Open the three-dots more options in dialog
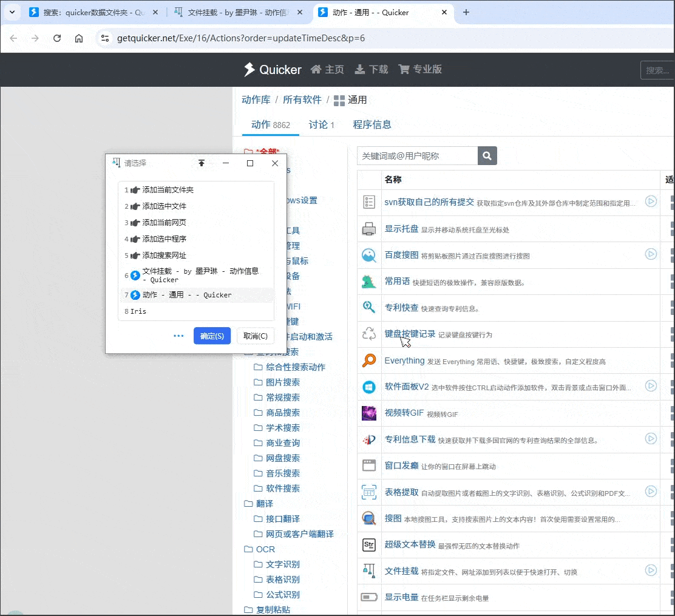Image resolution: width=675 pixels, height=616 pixels. (x=178, y=336)
